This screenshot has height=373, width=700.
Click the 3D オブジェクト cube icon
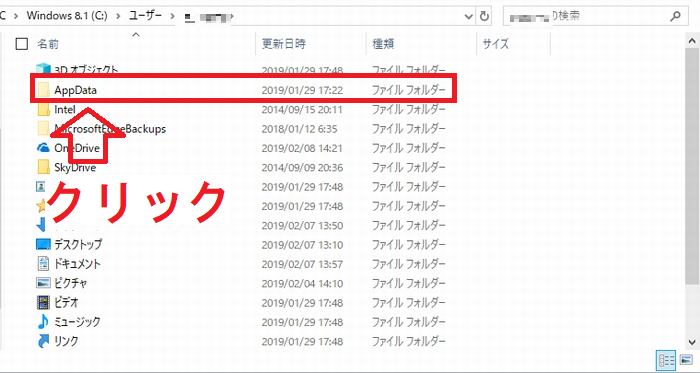click(43, 69)
